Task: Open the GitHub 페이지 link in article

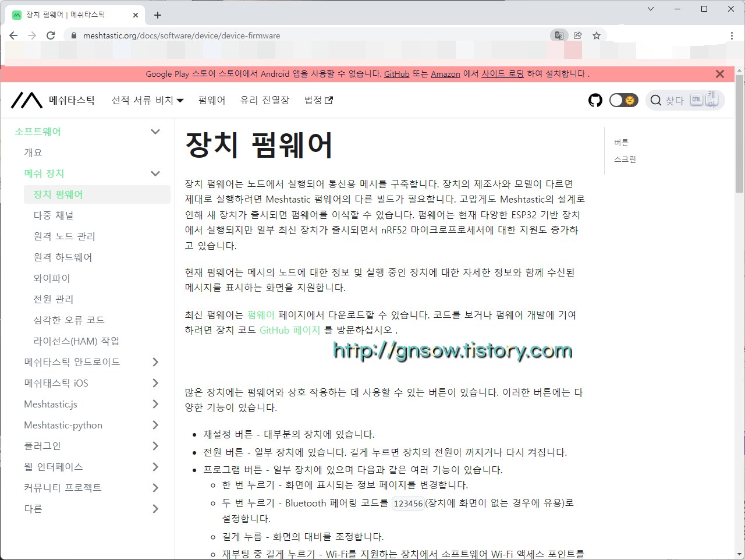Action: (x=290, y=330)
